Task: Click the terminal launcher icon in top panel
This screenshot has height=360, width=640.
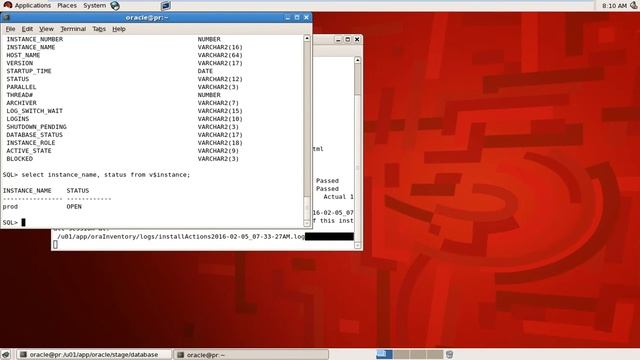Action: click(x=166, y=5)
